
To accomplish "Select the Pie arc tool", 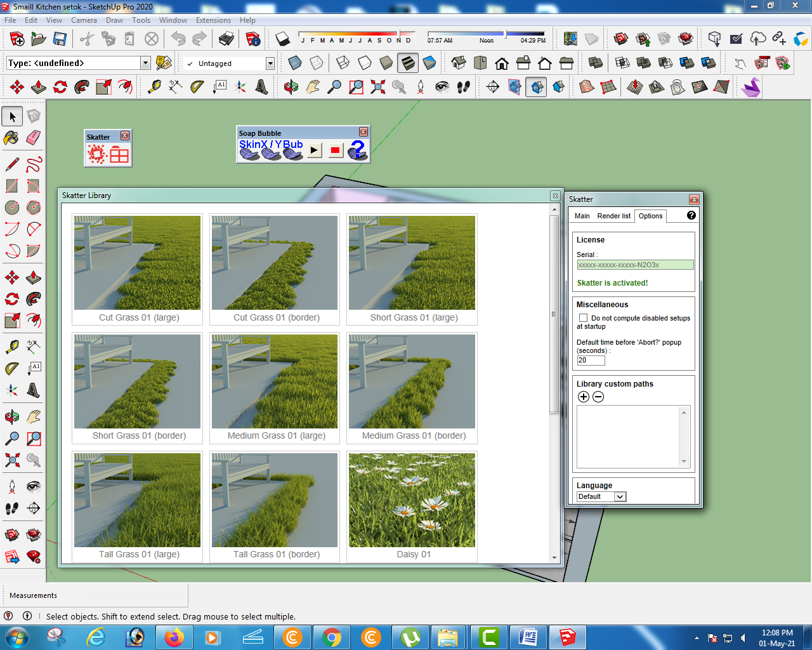I will coord(34,251).
